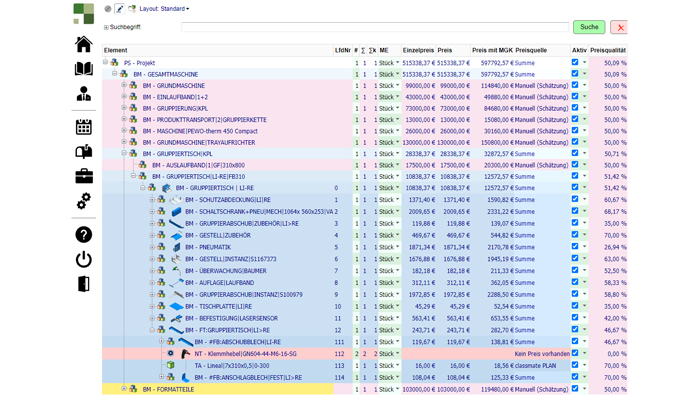Collapse the BM - GRUPPIERTISCH|KPL node
The width and height of the screenshot is (695, 395).
[x=124, y=153]
